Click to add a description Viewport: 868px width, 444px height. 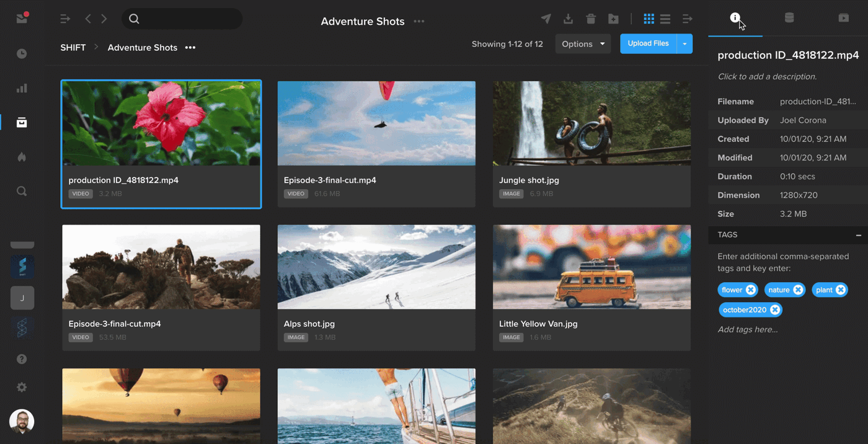(x=767, y=76)
